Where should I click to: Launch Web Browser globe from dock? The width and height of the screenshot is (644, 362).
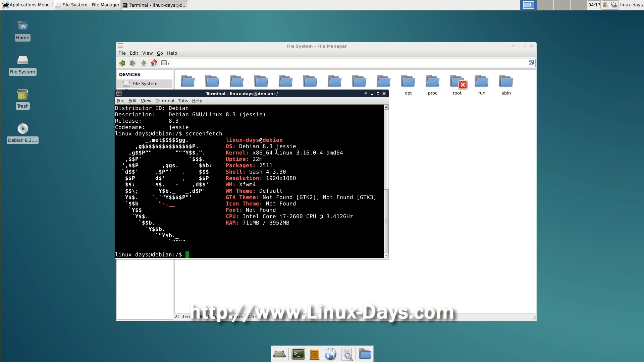331,354
